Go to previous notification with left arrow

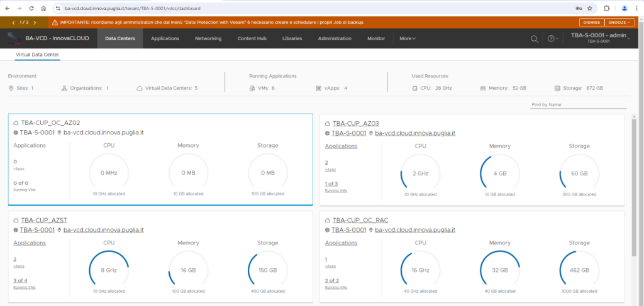14,23
